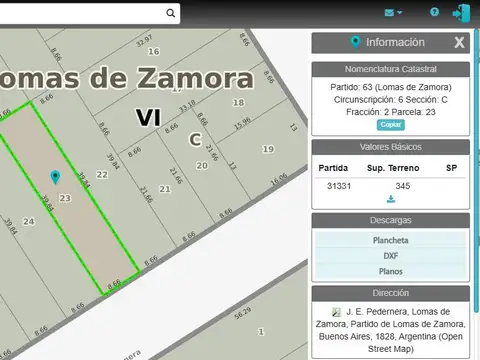
Task: Click the Circunscripción: 6 Sección: C text
Action: click(391, 100)
